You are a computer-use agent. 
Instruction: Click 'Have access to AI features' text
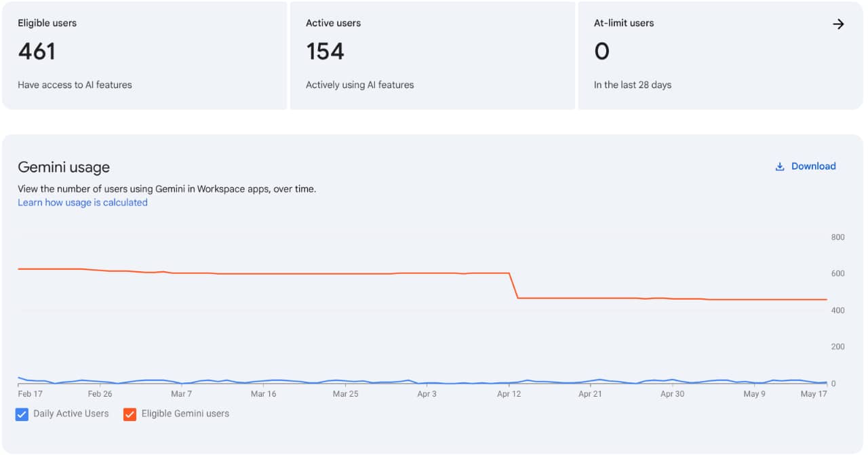[x=75, y=85]
